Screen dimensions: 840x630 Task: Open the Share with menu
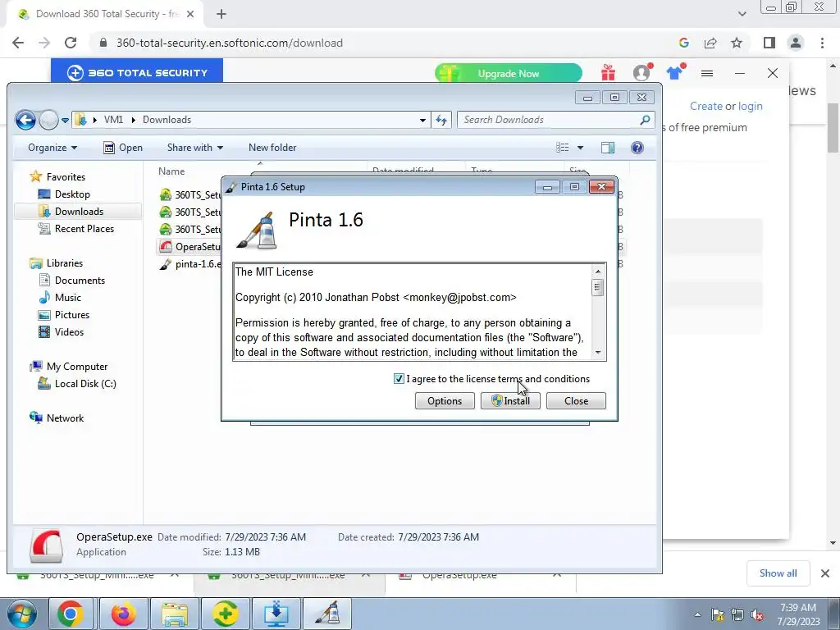pyautogui.click(x=195, y=148)
